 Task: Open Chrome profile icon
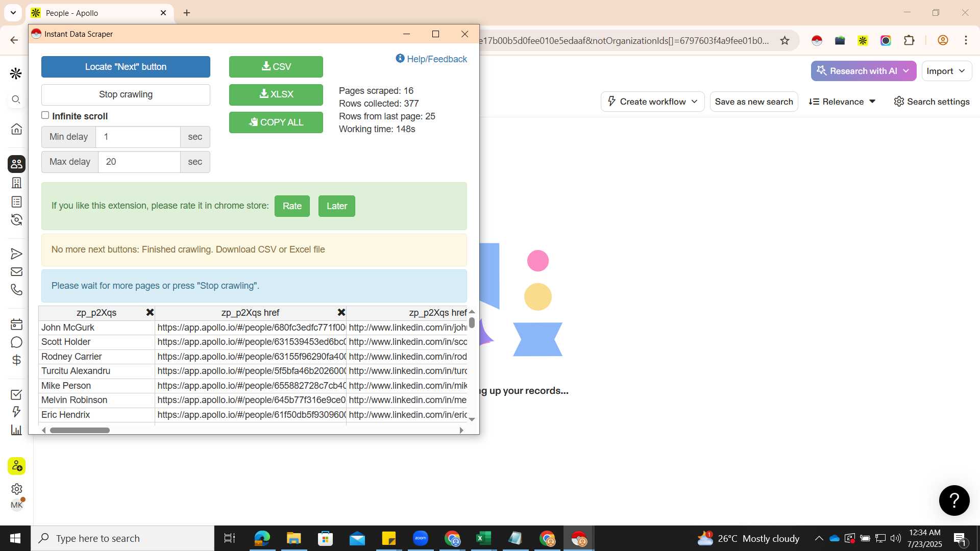[943, 41]
